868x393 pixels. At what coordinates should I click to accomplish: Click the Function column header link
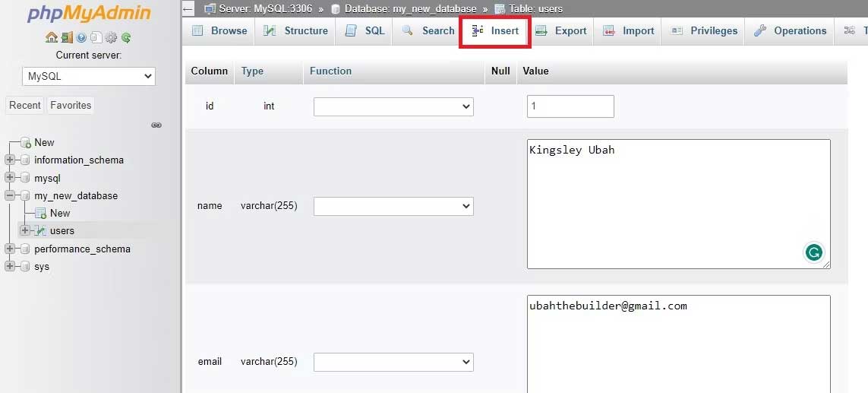pyautogui.click(x=330, y=71)
